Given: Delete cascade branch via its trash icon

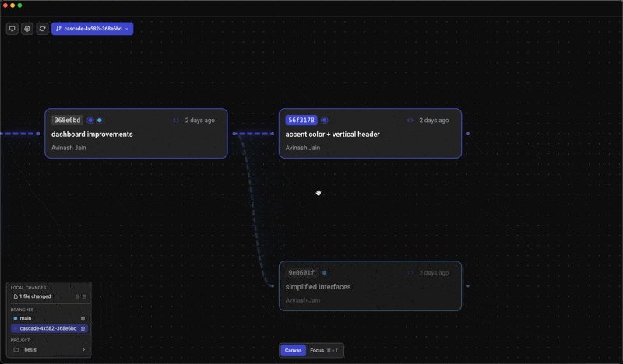Looking at the screenshot, I should (83, 329).
